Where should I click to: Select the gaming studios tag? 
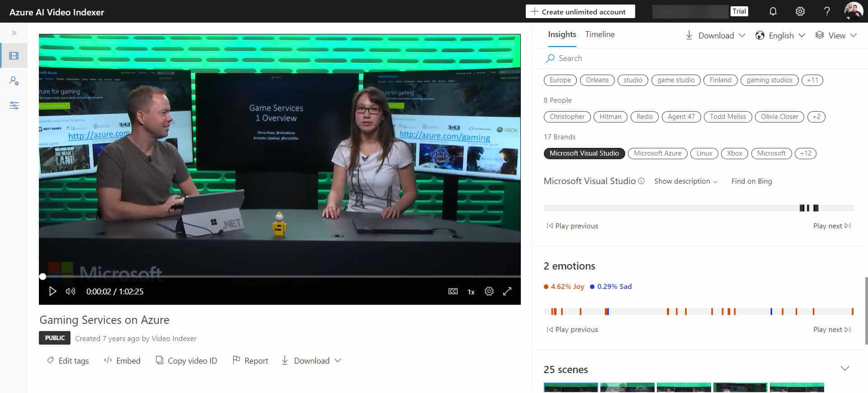pyautogui.click(x=769, y=80)
